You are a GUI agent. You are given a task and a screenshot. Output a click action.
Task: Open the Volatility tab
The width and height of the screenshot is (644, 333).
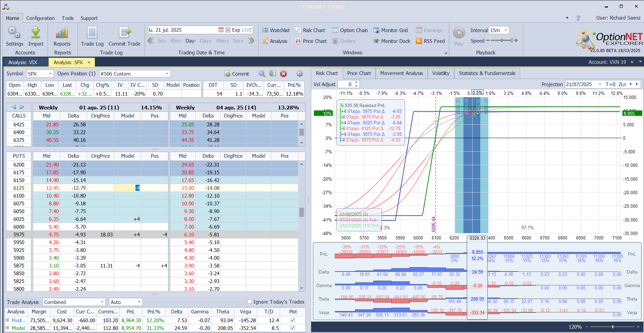point(441,73)
